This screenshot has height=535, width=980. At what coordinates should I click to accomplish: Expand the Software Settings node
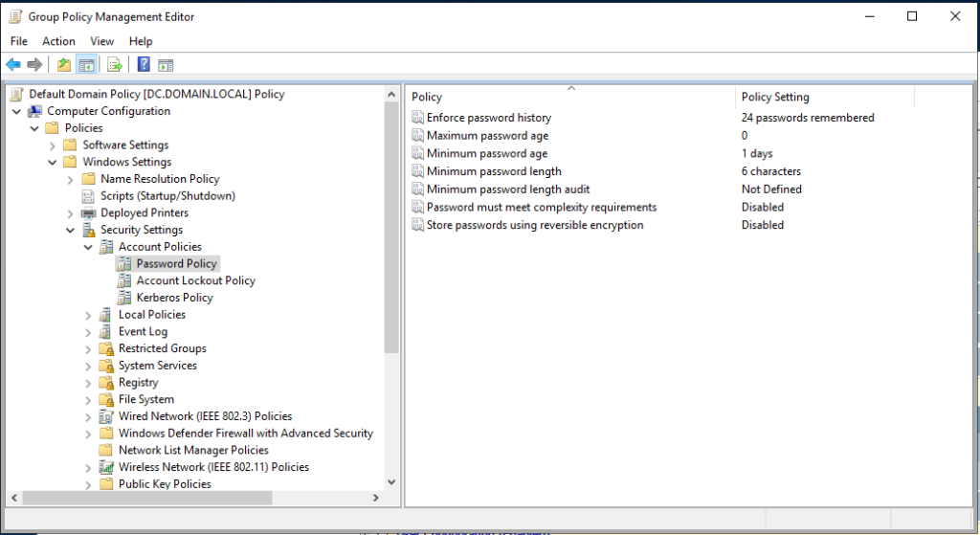coord(53,145)
